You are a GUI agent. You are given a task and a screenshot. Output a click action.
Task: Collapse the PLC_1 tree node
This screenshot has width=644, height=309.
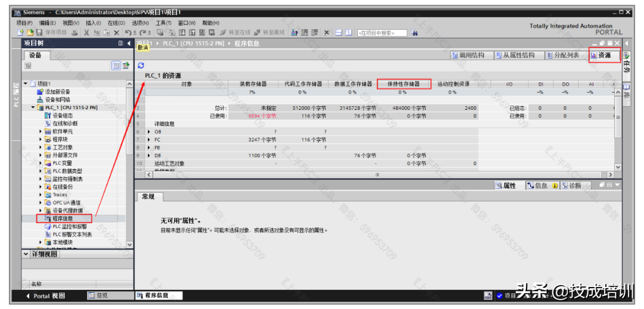pyautogui.click(x=33, y=107)
